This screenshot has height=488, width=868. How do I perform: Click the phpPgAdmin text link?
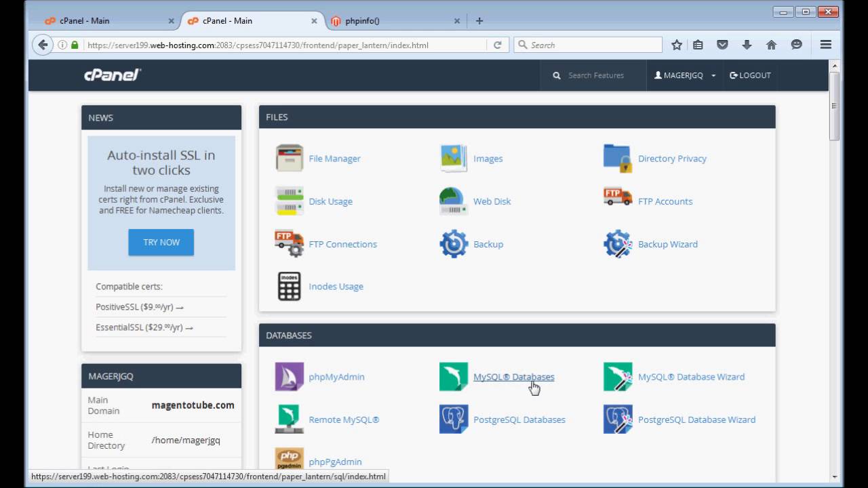coord(335,462)
